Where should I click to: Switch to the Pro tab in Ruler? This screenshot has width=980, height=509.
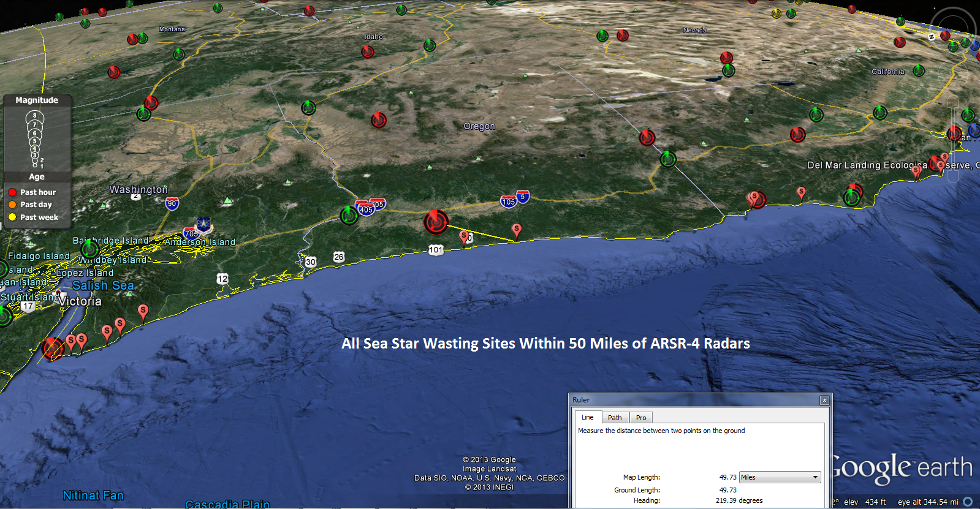click(x=641, y=418)
